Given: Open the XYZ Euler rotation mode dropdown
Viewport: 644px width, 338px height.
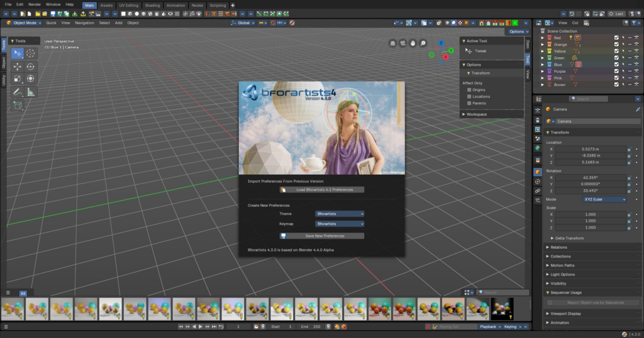Looking at the screenshot, I should tap(604, 199).
